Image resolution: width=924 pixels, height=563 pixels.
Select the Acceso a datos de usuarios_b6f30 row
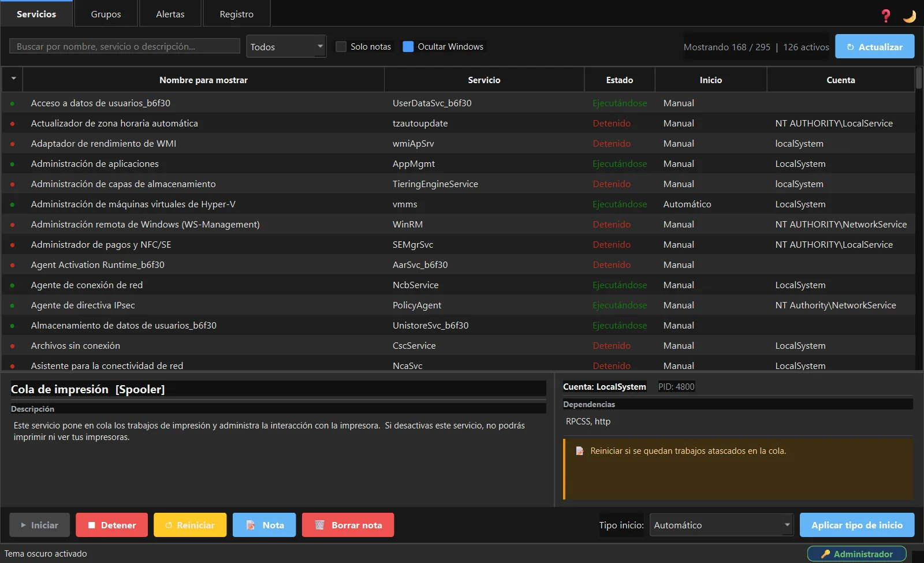click(459, 103)
